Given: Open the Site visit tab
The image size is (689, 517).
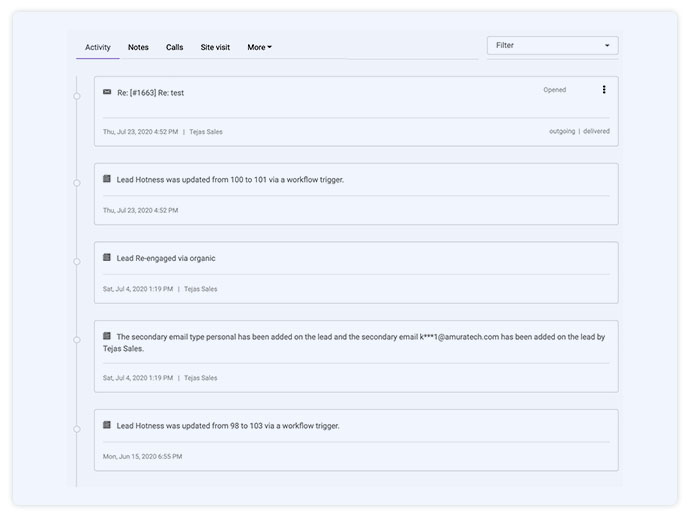Looking at the screenshot, I should pos(215,47).
